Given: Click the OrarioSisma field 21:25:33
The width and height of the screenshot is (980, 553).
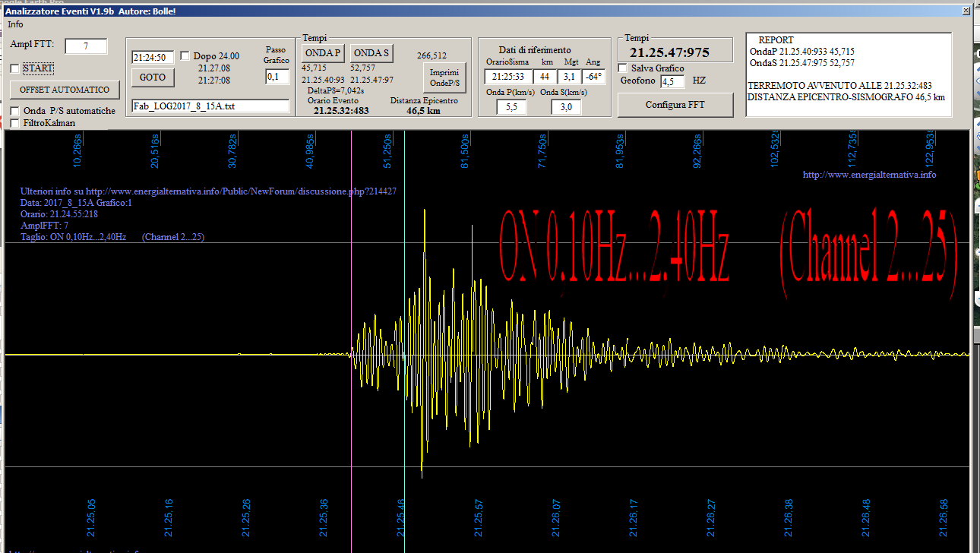Looking at the screenshot, I should pyautogui.click(x=507, y=77).
